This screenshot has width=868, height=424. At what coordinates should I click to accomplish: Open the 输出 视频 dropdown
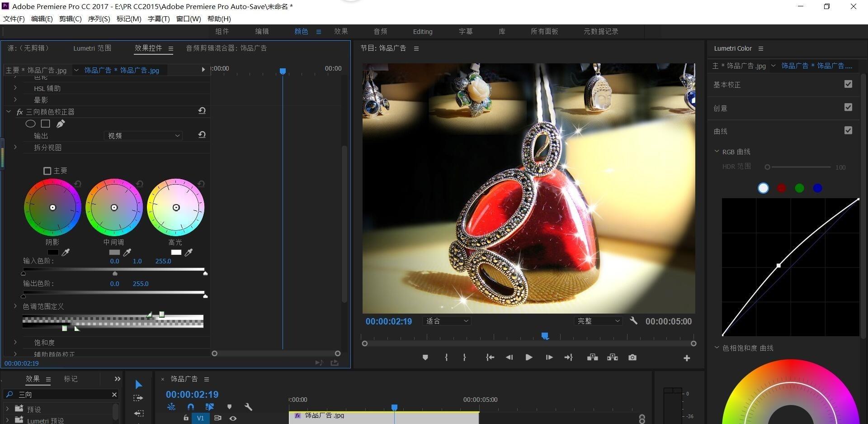143,136
